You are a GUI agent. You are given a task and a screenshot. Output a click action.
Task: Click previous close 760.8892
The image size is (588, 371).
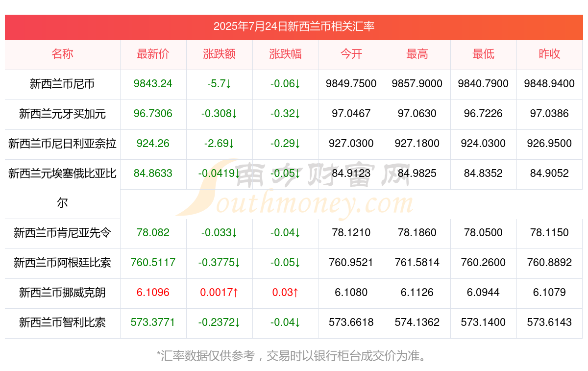[x=549, y=263]
